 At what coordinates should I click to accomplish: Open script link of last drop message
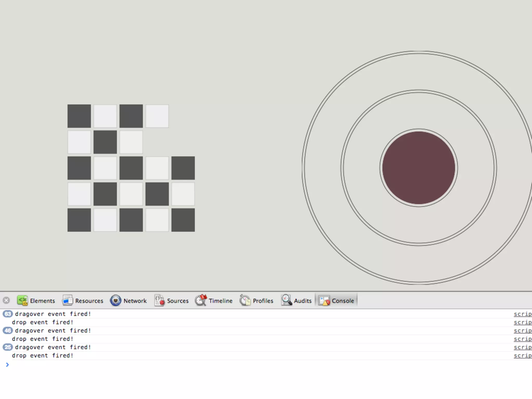[x=522, y=356]
